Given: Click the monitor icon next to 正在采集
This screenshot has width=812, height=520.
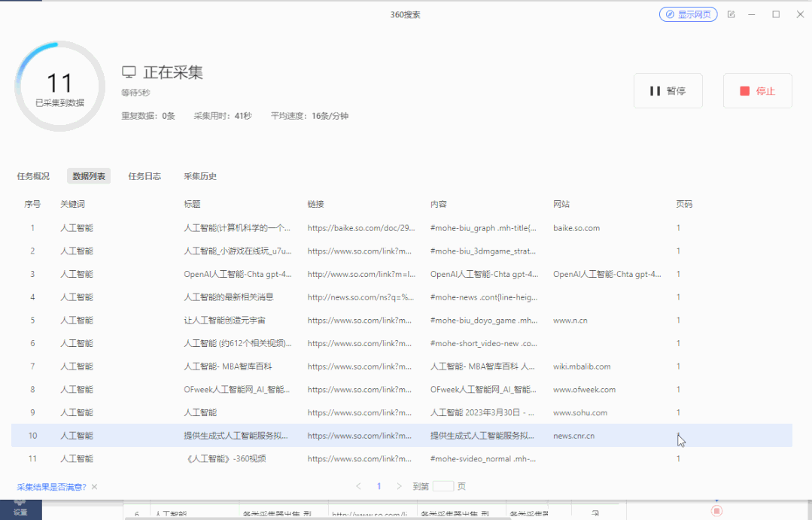Looking at the screenshot, I should coord(129,72).
